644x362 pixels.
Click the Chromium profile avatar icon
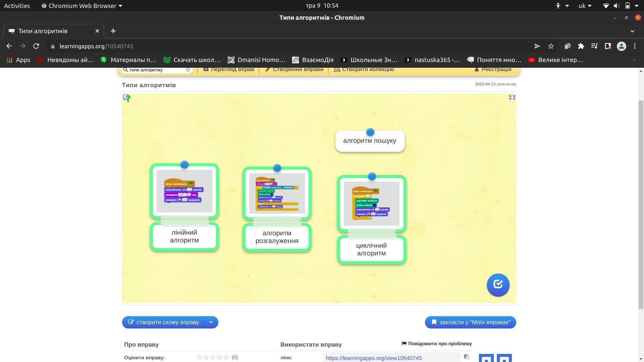(621, 46)
